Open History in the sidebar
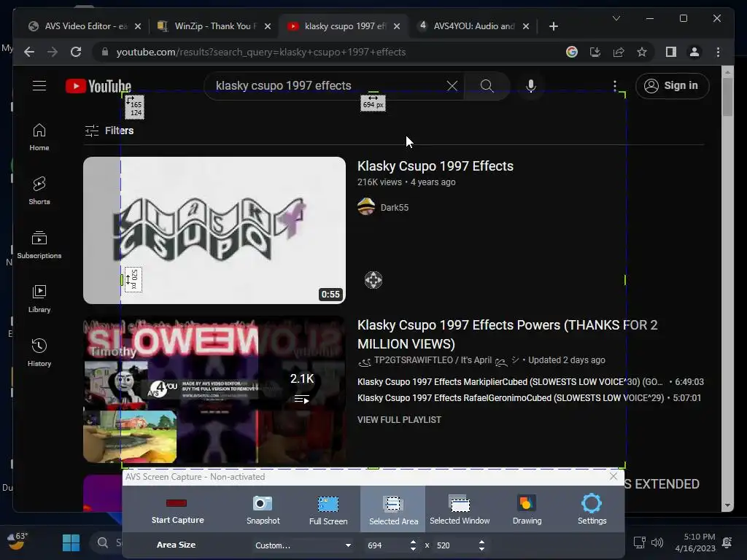 tap(39, 352)
